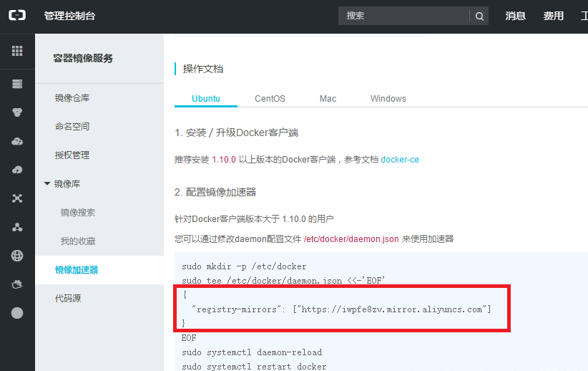Click the search magnifier icon
The image size is (588, 371).
point(479,16)
